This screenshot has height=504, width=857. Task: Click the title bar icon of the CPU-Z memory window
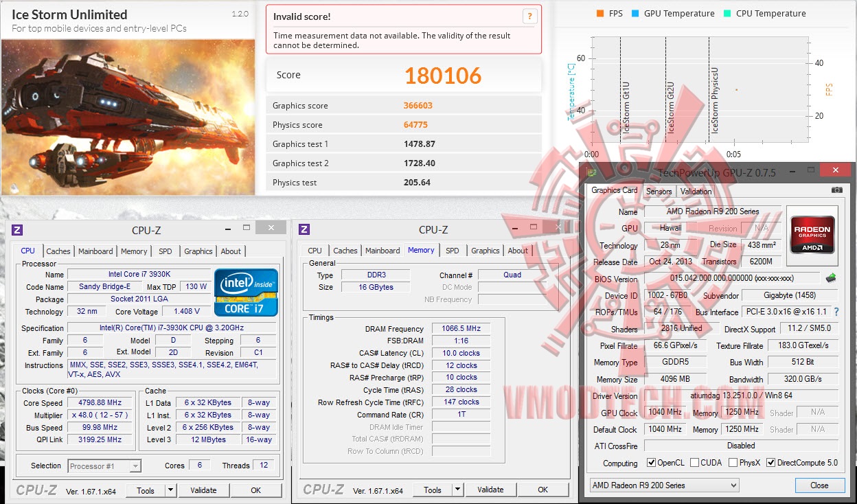(304, 230)
